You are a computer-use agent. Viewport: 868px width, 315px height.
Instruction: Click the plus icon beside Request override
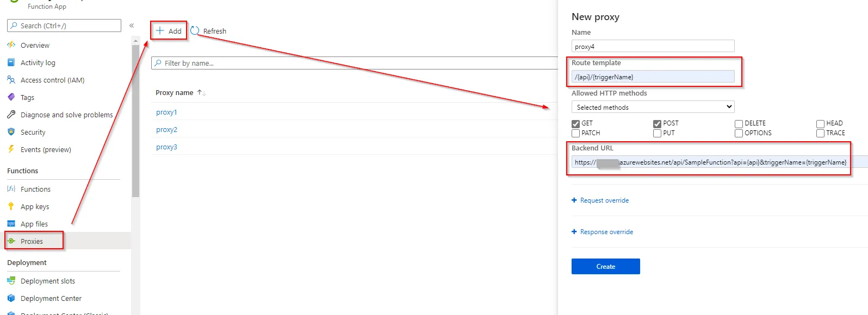(x=574, y=200)
